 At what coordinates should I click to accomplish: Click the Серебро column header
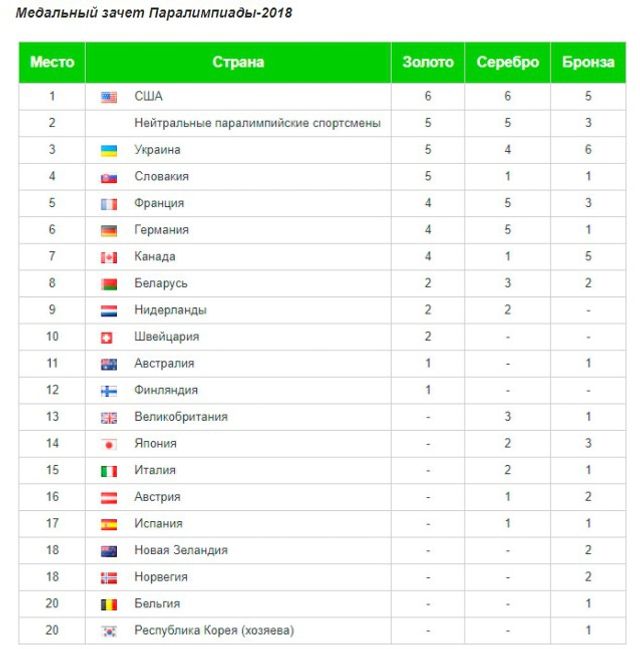507,62
